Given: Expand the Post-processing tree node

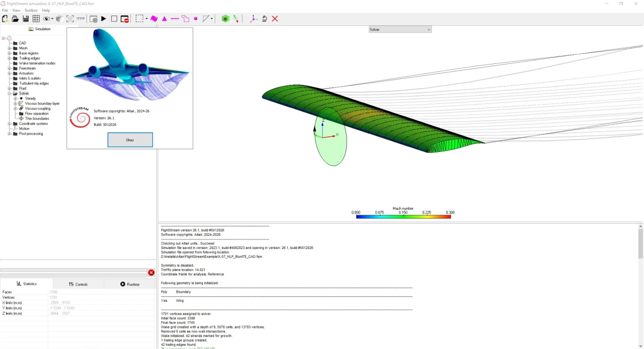Looking at the screenshot, I should point(10,134).
